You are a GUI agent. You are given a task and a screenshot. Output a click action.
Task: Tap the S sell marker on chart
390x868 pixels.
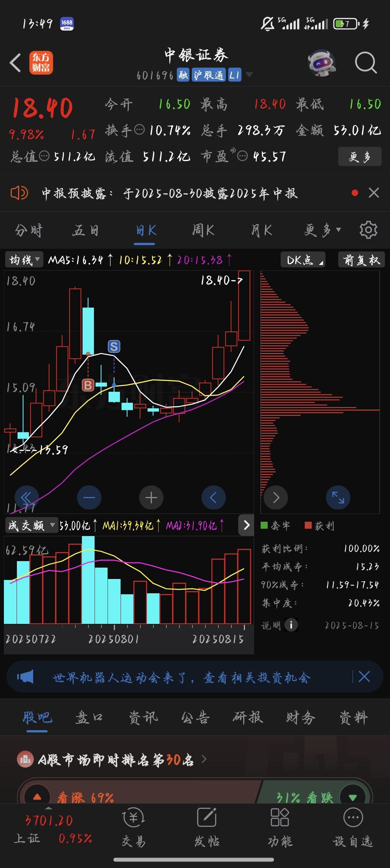[114, 347]
